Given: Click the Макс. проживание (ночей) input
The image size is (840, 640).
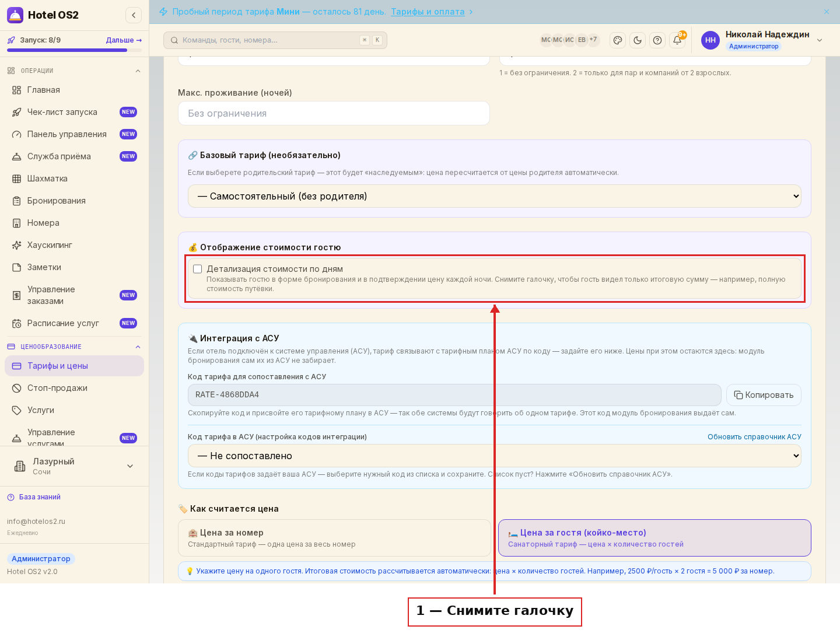Looking at the screenshot, I should [334, 113].
